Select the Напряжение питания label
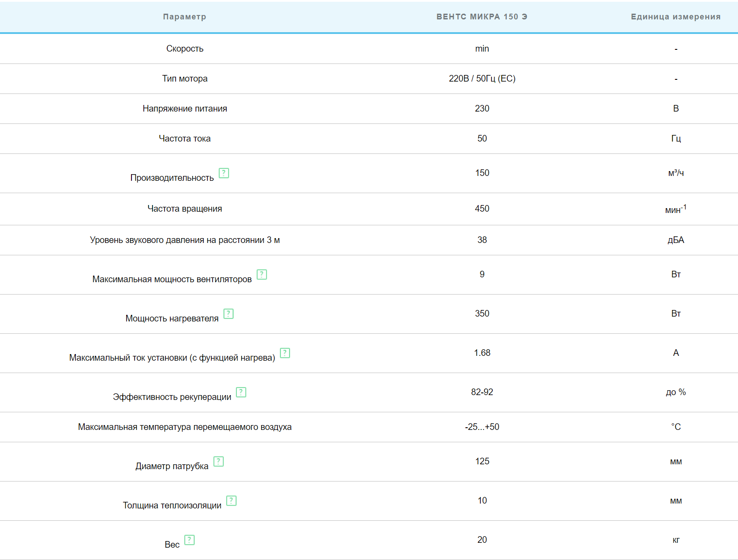738x560 pixels. (x=185, y=108)
